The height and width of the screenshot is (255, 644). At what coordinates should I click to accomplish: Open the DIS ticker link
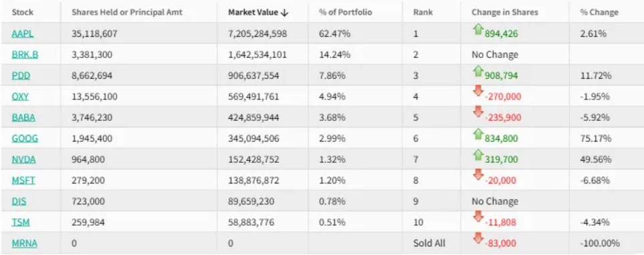[x=19, y=202]
